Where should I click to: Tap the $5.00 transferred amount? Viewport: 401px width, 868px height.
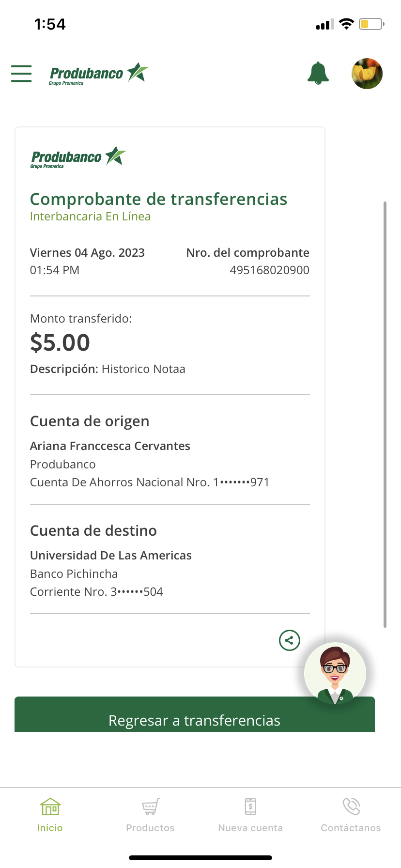[60, 342]
